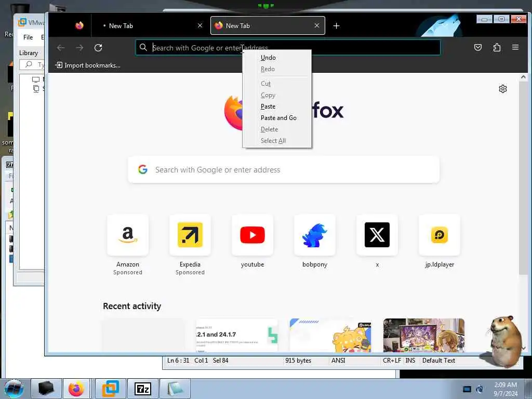
Task: Open the Windows Start orb
Action: (x=14, y=389)
